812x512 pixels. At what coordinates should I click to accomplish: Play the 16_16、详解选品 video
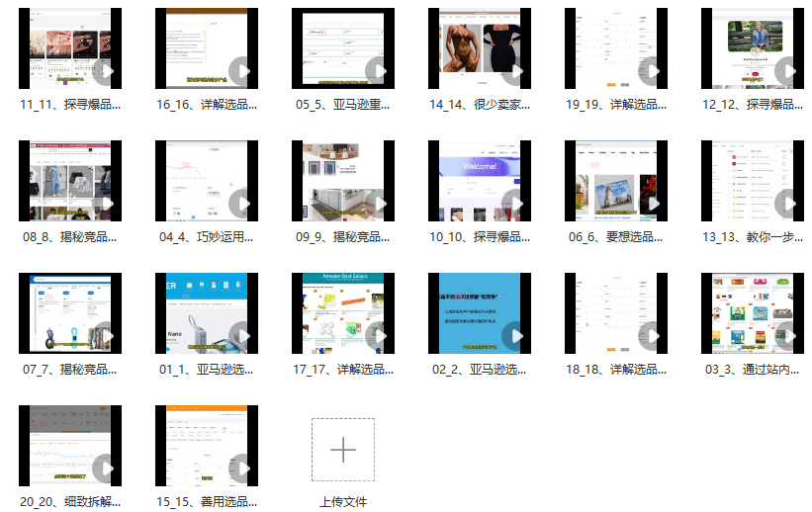point(243,71)
